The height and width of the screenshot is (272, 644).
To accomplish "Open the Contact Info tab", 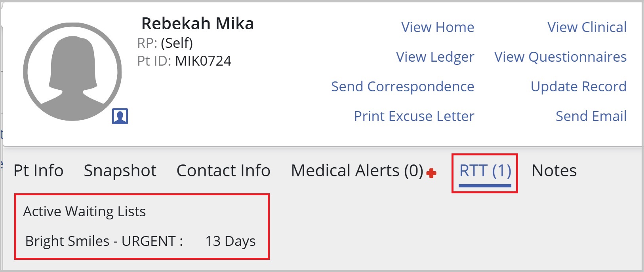I will [223, 171].
